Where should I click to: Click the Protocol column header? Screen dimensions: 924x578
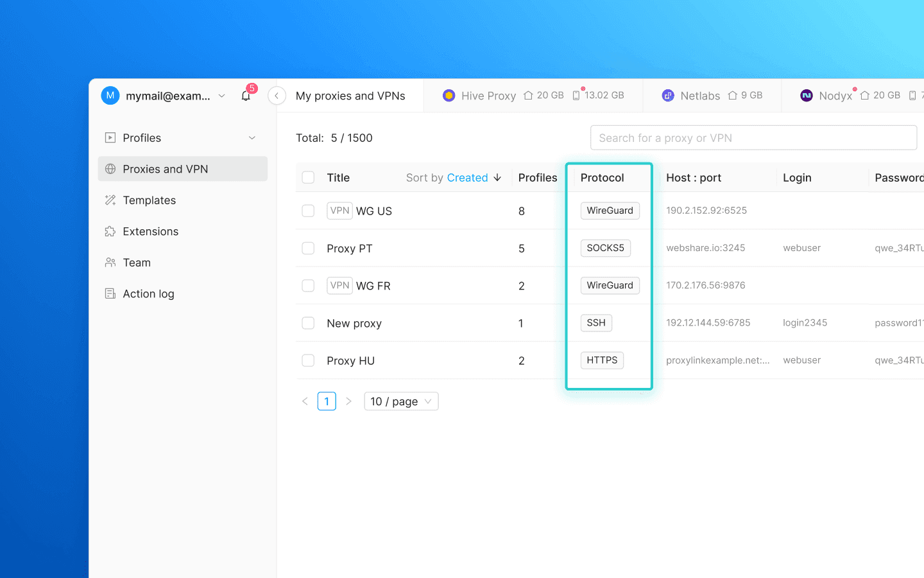pyautogui.click(x=602, y=178)
